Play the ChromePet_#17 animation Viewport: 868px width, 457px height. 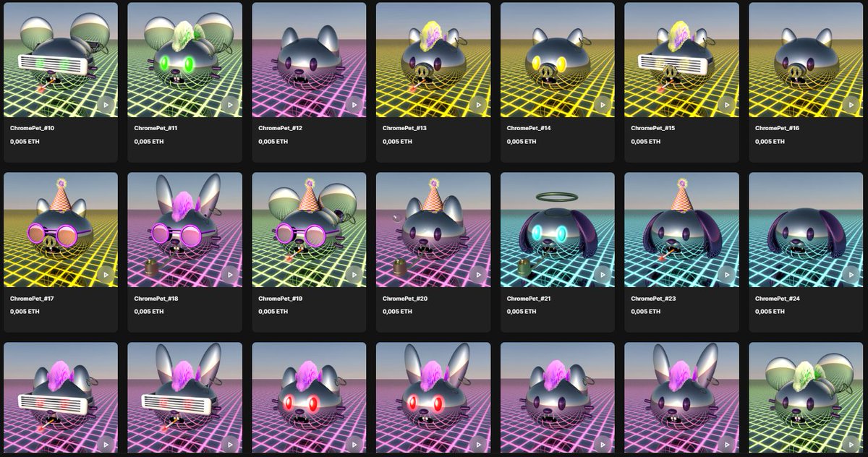(x=106, y=275)
